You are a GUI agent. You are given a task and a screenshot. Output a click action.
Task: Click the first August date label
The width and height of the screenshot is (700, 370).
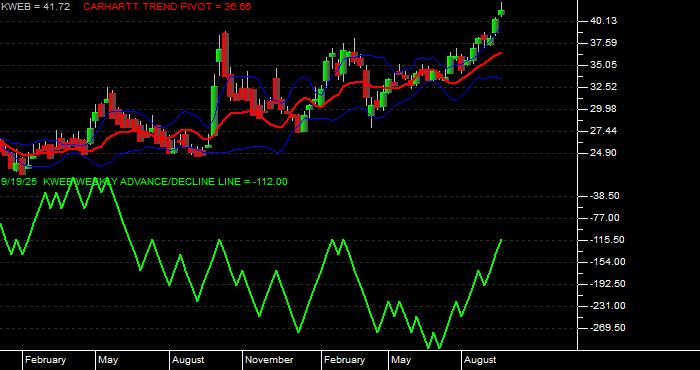188,360
